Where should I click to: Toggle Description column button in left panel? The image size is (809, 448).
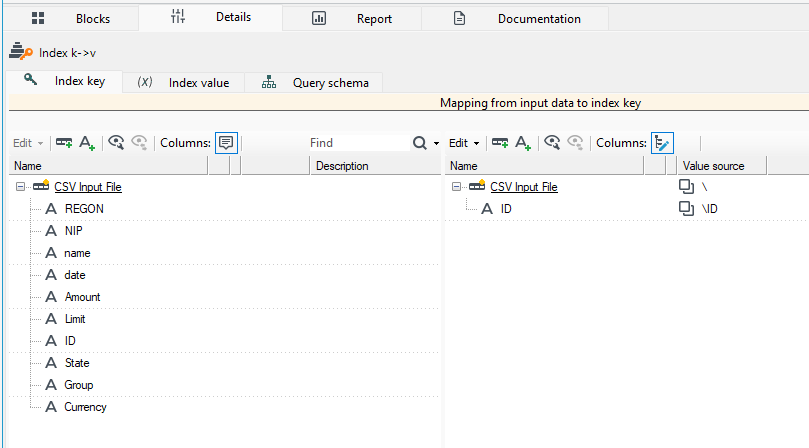coord(226,143)
